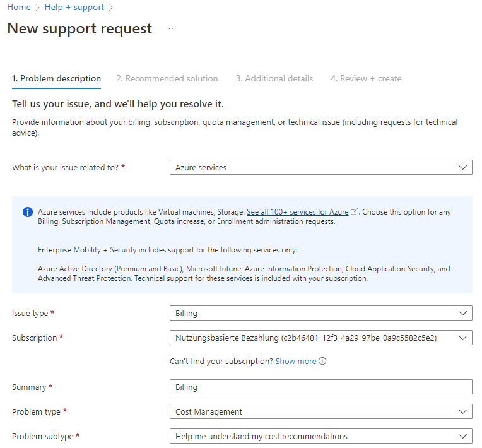Expand the issue related to dropdown

pos(321,167)
